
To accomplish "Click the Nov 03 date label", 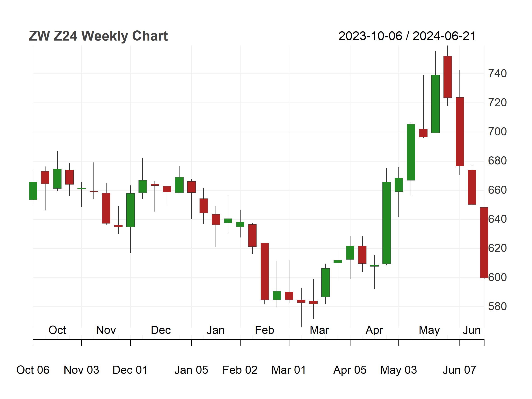I will [x=82, y=370].
